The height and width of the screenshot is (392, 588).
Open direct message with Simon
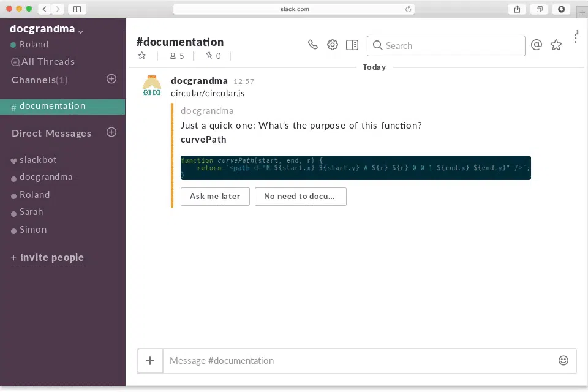coord(29,230)
